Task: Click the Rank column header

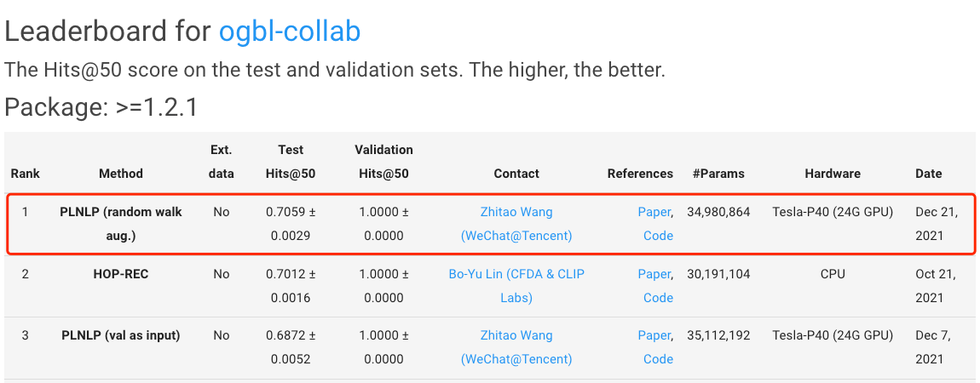Action: click(x=26, y=174)
